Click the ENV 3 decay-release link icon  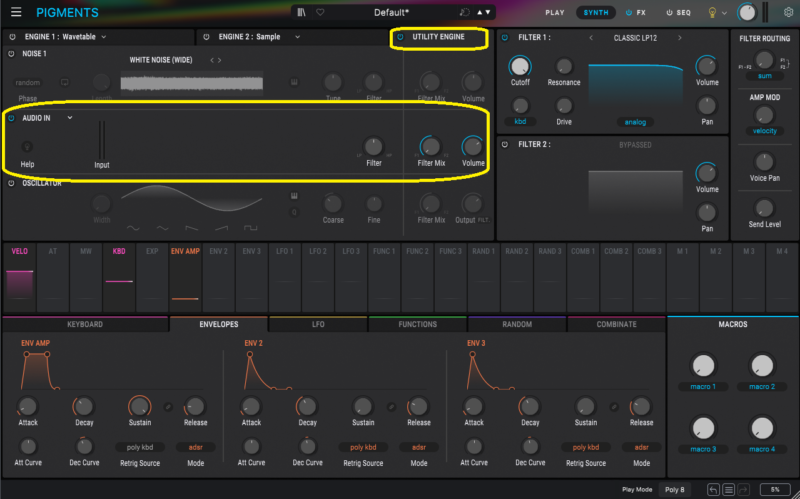[614, 407]
